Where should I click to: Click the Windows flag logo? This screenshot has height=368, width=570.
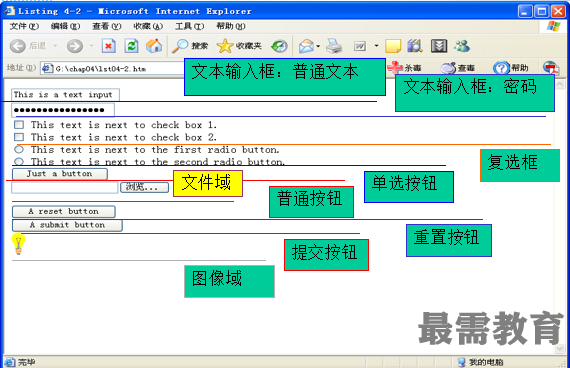click(x=553, y=26)
